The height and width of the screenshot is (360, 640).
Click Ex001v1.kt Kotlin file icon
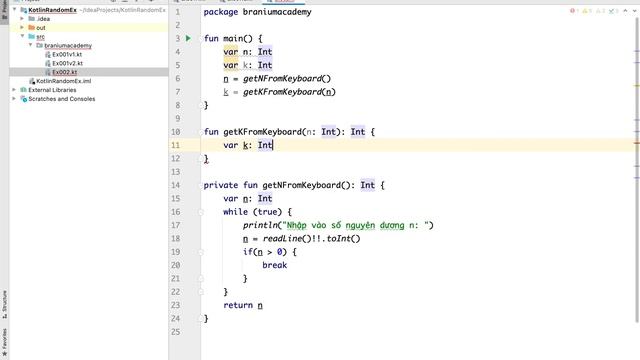click(48, 54)
